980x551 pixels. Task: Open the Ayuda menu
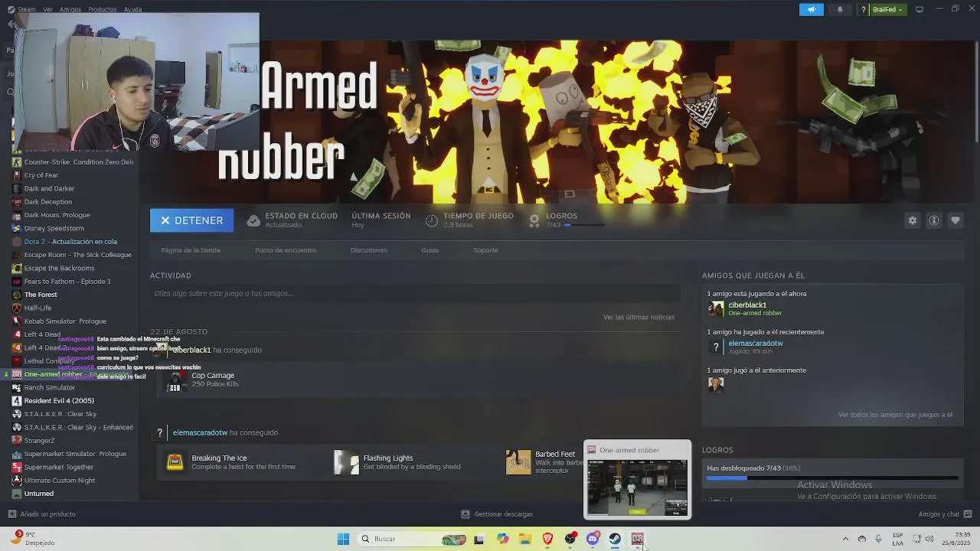132,9
